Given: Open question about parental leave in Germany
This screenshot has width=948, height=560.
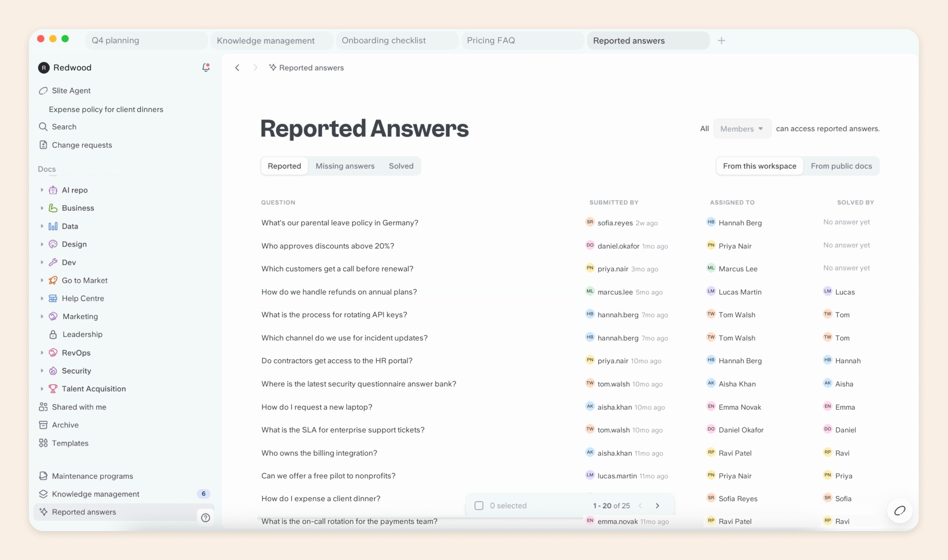Looking at the screenshot, I should [340, 223].
